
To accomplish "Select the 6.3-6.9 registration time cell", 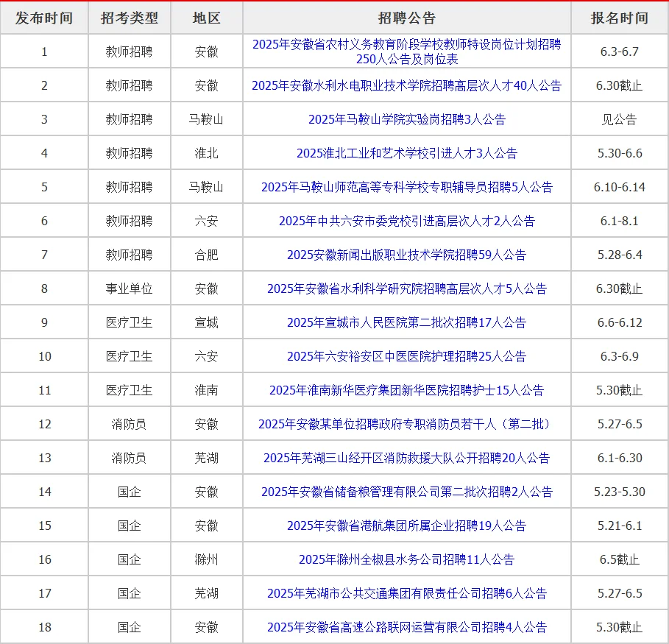I will [x=620, y=356].
